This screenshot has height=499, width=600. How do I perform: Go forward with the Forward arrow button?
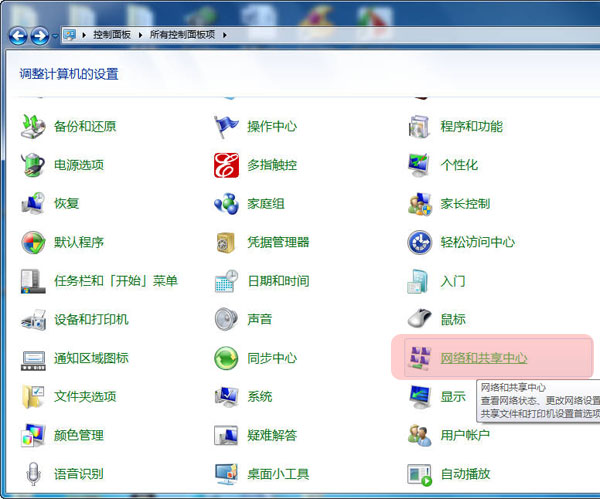click(40, 36)
